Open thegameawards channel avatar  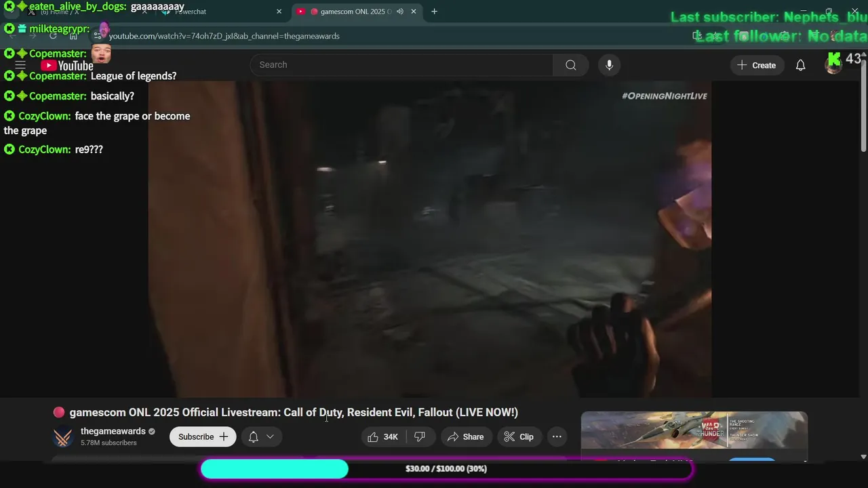click(63, 437)
